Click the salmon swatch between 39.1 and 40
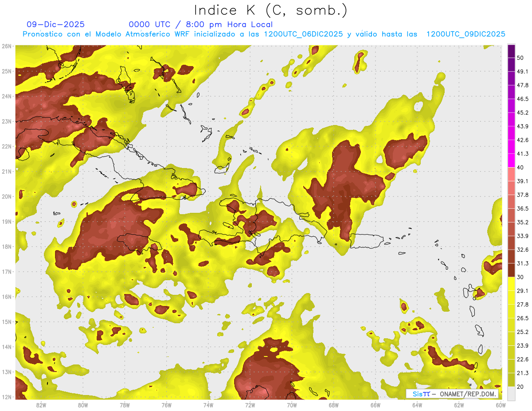This screenshot has height=411, width=532. [x=511, y=174]
